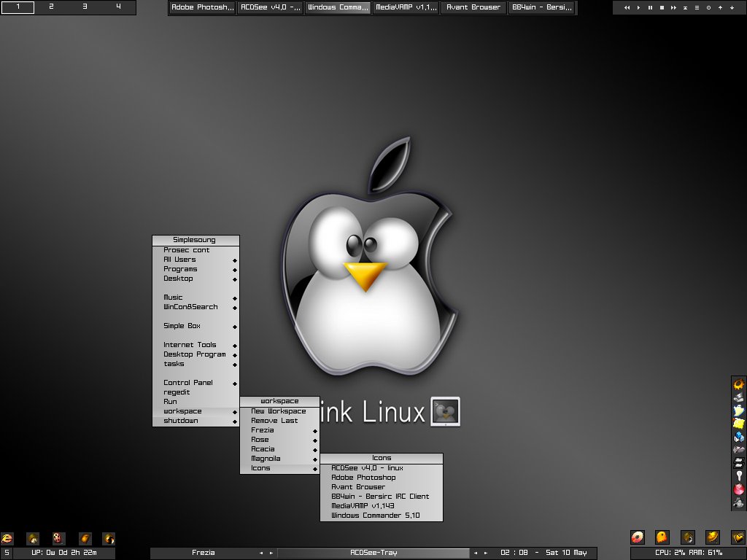Open the playlist three-lines icon

click(697, 7)
